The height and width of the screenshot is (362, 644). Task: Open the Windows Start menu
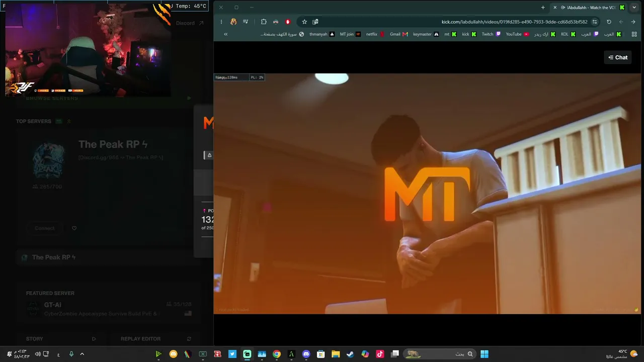(485, 354)
